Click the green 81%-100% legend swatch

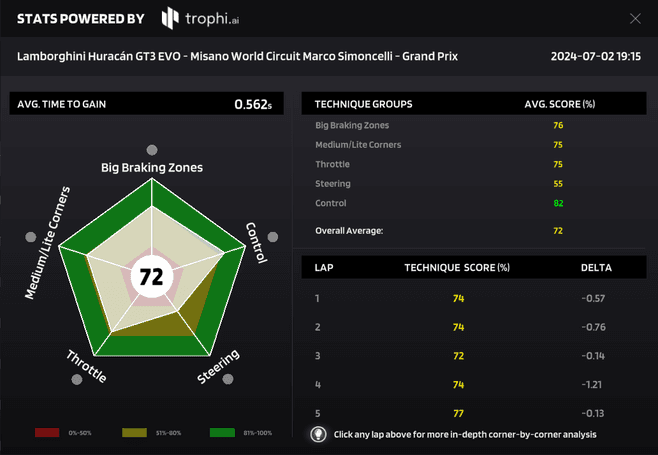[x=223, y=433]
